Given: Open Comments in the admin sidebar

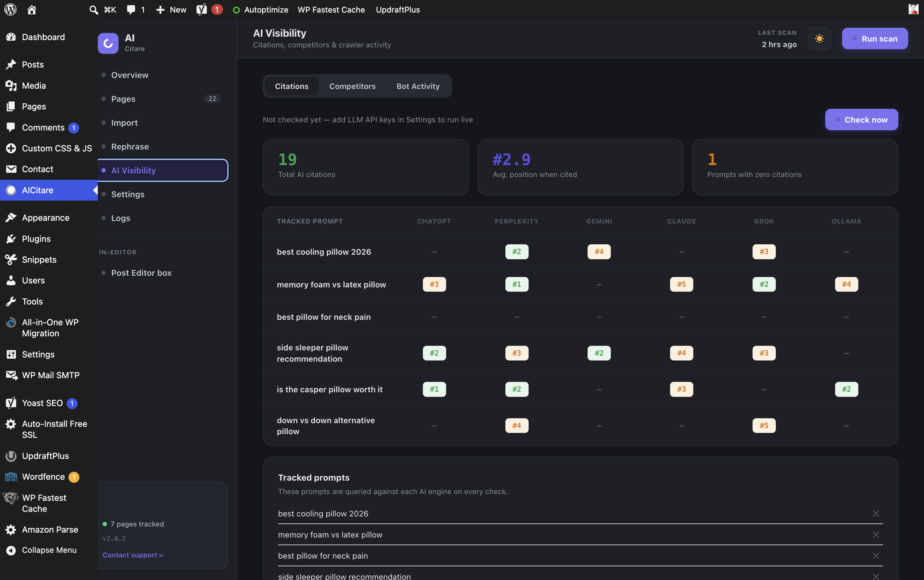Looking at the screenshot, I should tap(43, 127).
